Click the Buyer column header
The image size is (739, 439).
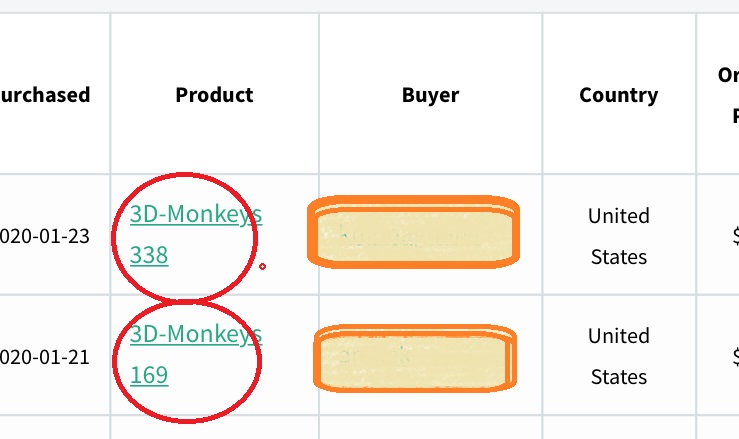[x=430, y=95]
